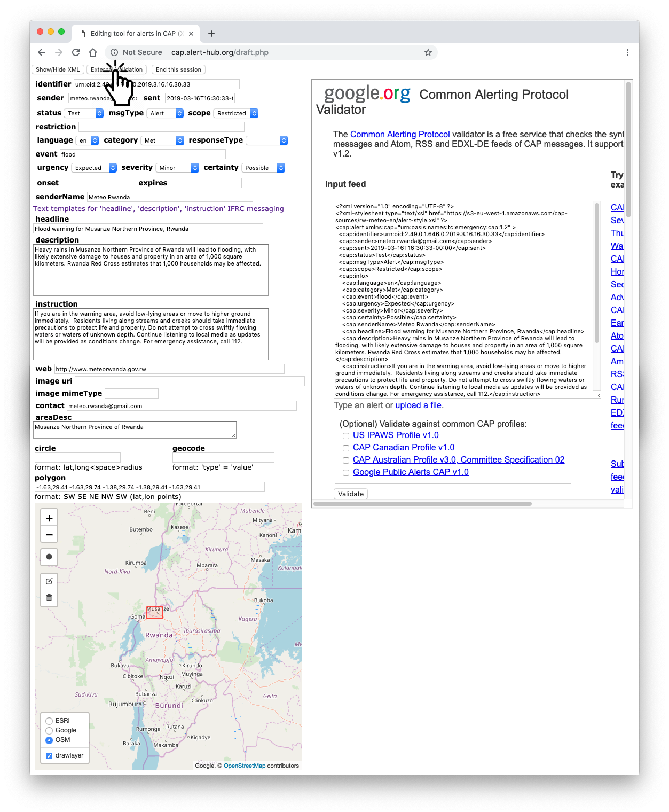Click the horizontal scrollbar under the validator
This screenshot has height=812, width=669.
coord(422,503)
